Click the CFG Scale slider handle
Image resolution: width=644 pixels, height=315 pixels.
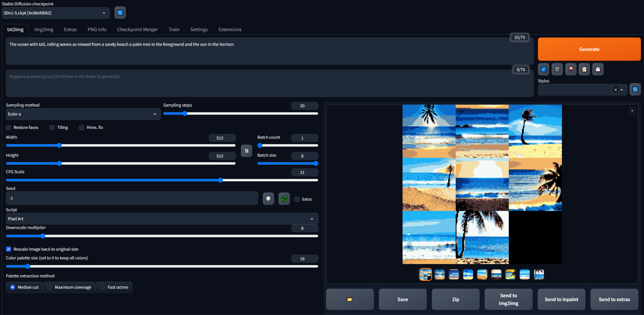[220, 180]
